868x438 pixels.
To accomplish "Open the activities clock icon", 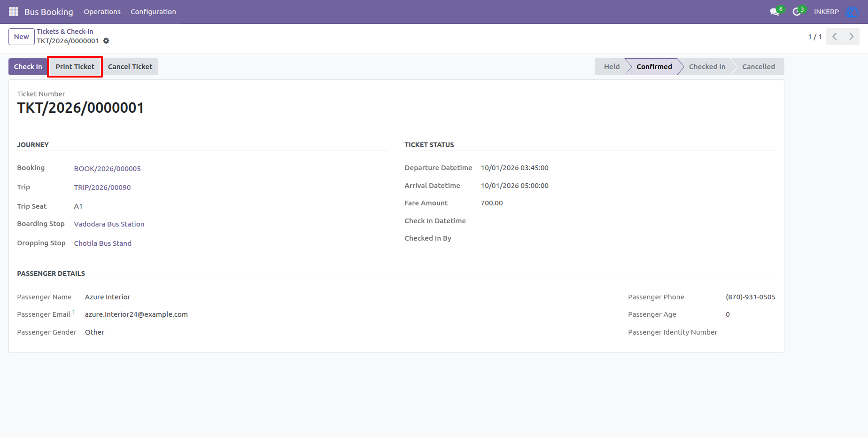I will [x=797, y=12].
